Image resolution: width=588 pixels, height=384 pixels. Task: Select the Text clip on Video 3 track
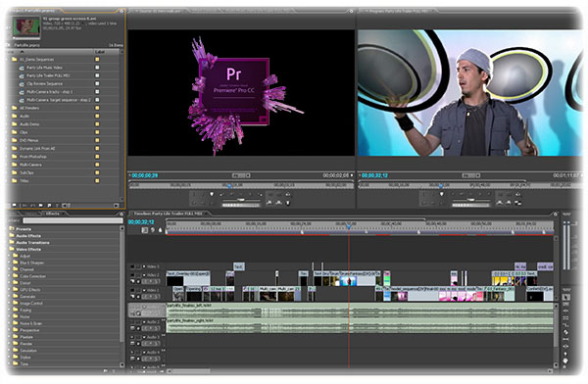[x=239, y=266]
